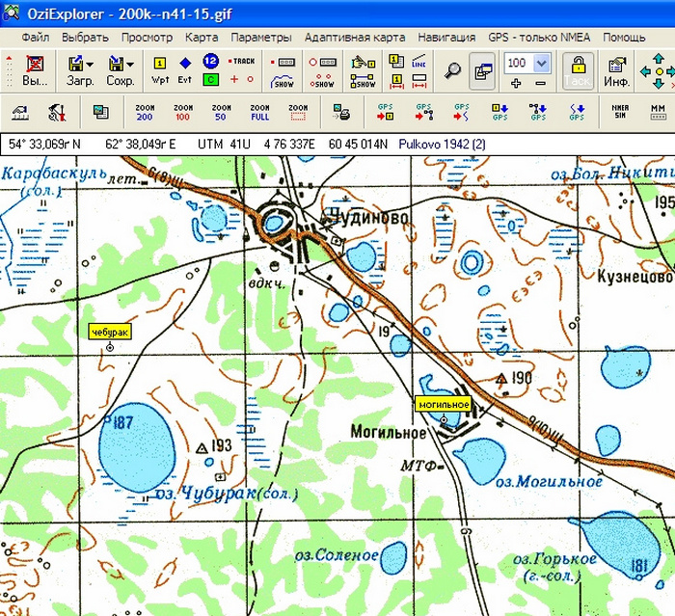This screenshot has width=675, height=616.
Task: Click the Вы... exit button
Action: (x=35, y=71)
